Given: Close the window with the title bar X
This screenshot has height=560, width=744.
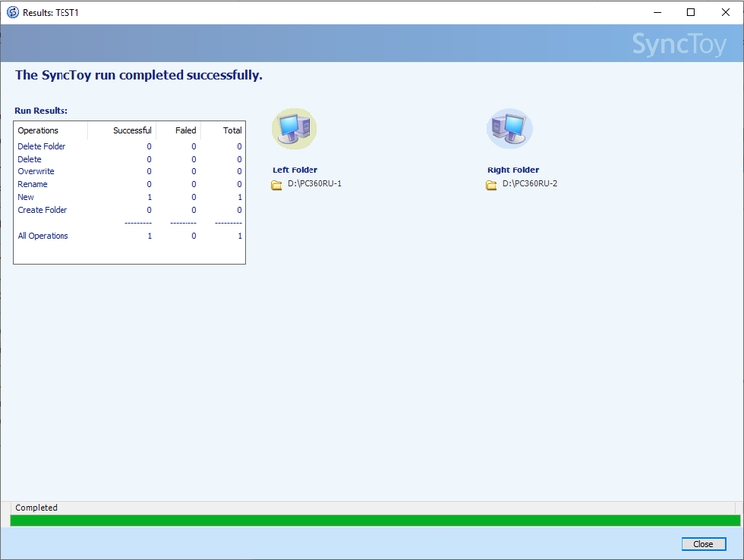Looking at the screenshot, I should tap(725, 12).
